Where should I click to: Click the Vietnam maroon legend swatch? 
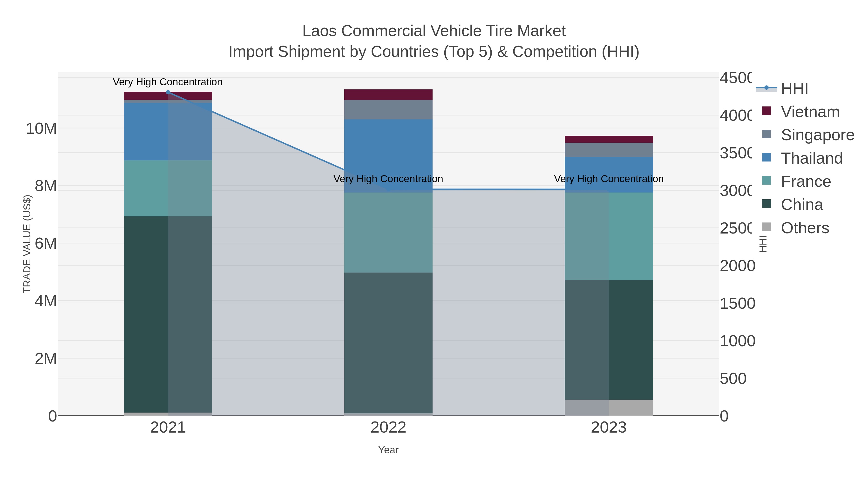coord(766,111)
